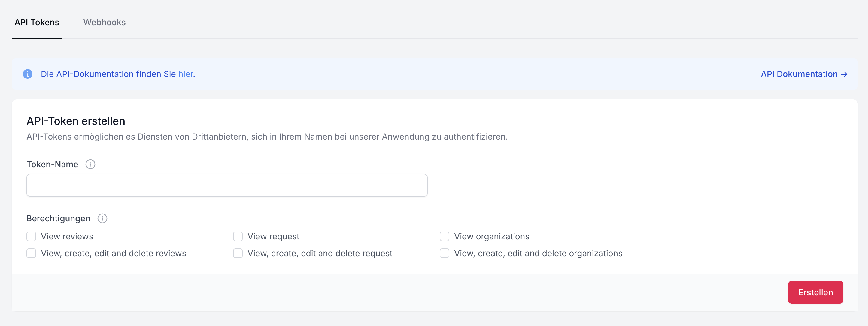Check View request permission

[238, 236]
